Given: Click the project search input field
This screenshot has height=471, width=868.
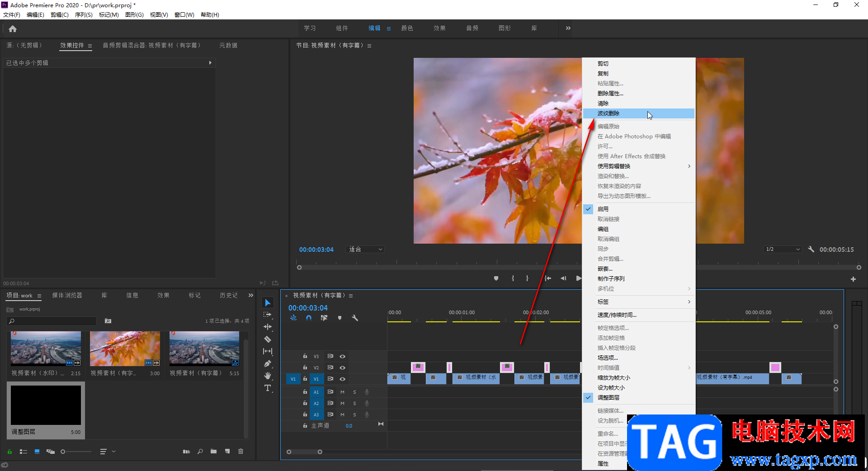Looking at the screenshot, I should 52,321.
